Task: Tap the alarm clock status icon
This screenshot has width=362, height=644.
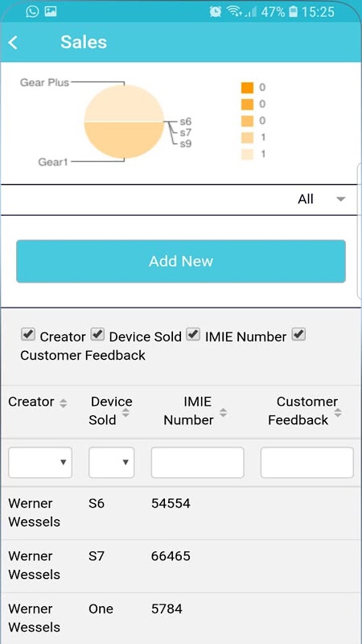Action: point(216,12)
